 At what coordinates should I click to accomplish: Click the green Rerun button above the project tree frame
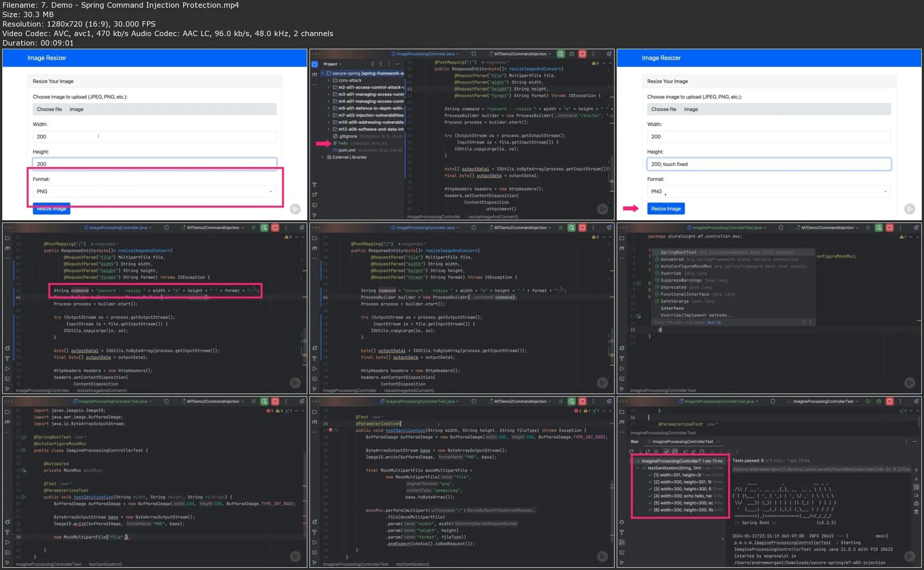[x=560, y=54]
